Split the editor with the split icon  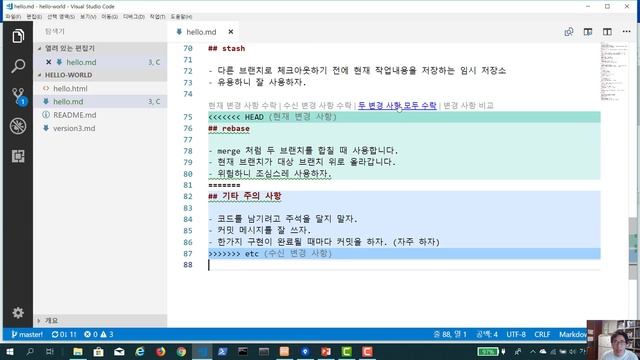click(607, 32)
